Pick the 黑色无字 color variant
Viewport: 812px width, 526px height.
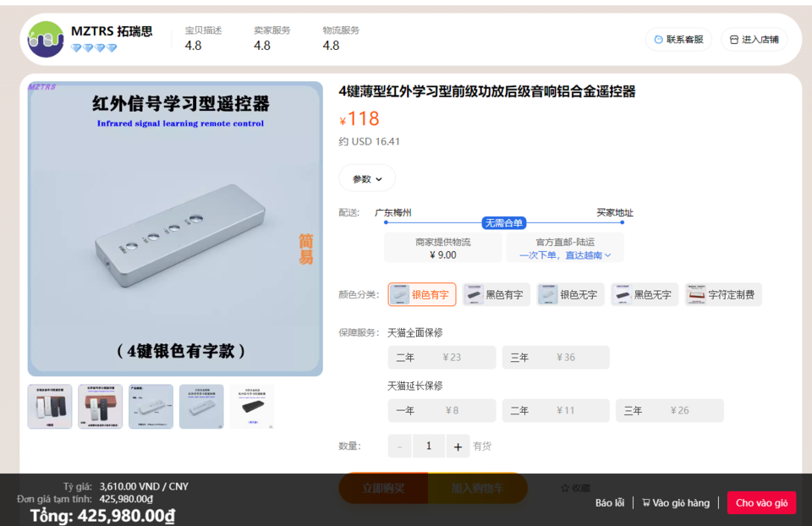[645, 294]
